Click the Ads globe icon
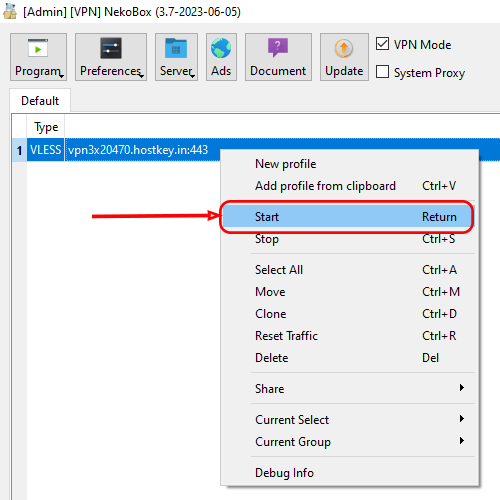The width and height of the screenshot is (500, 500). coord(221,48)
